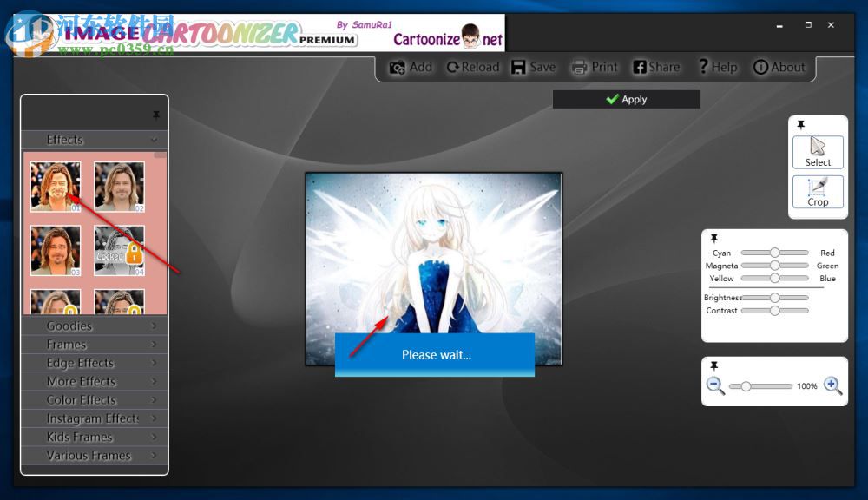Expand the Frames section
Screen dimensions: 868x500
[94, 345]
